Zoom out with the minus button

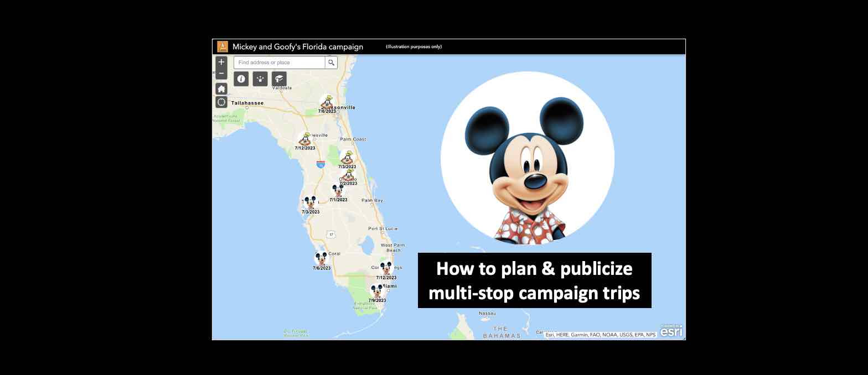[221, 74]
